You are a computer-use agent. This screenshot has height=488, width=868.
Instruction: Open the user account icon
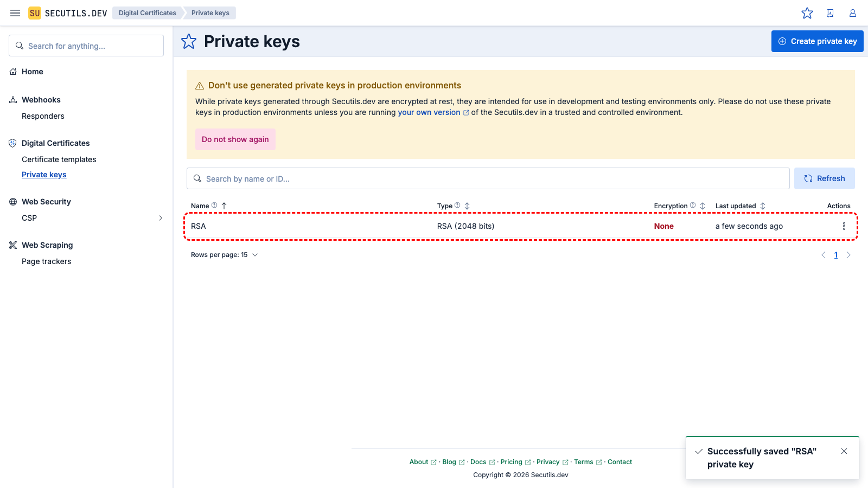852,12
